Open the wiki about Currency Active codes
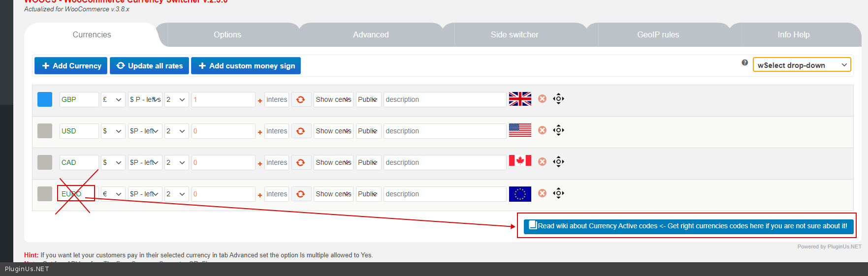 [x=688, y=226]
